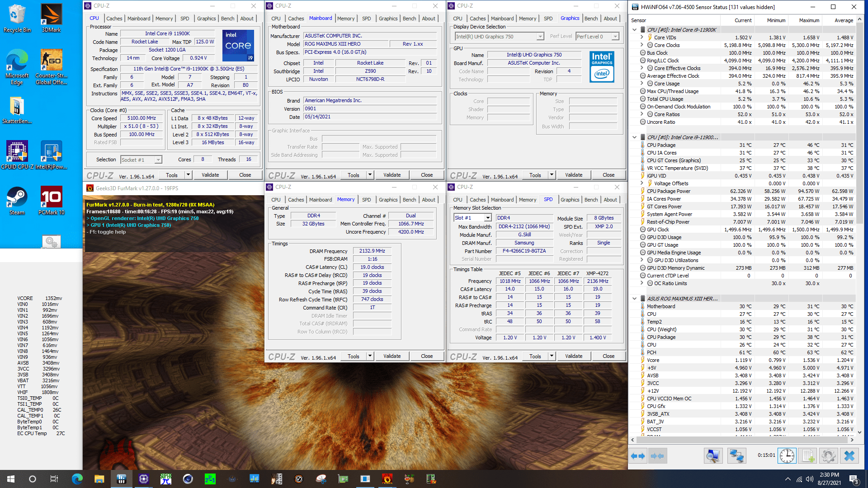The width and height of the screenshot is (868, 488).
Task: Open Task View from taskbar
Action: [x=54, y=479]
